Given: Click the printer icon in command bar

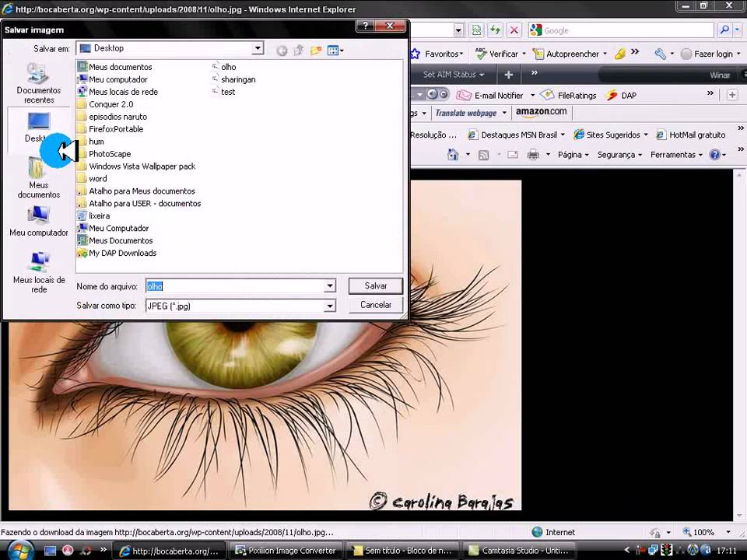Looking at the screenshot, I should pos(533,155).
